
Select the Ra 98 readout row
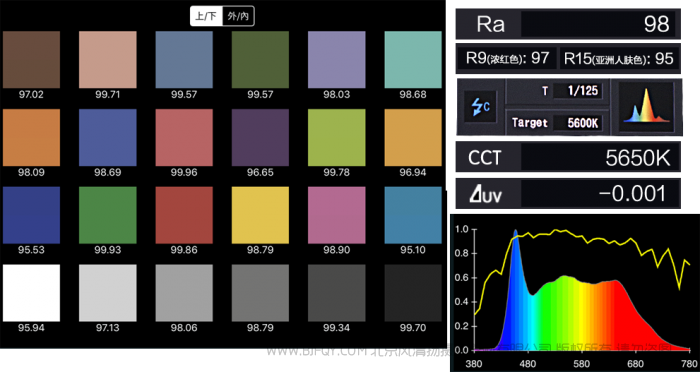[x=568, y=24]
